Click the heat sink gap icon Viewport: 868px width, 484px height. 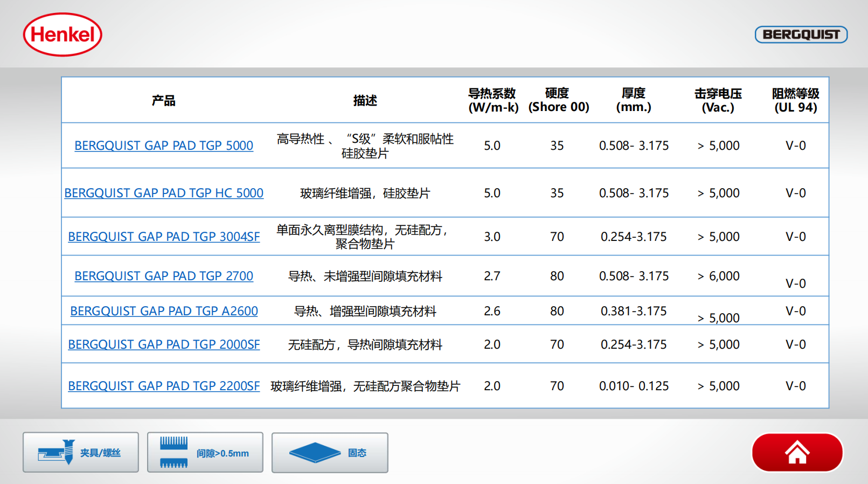click(173, 452)
